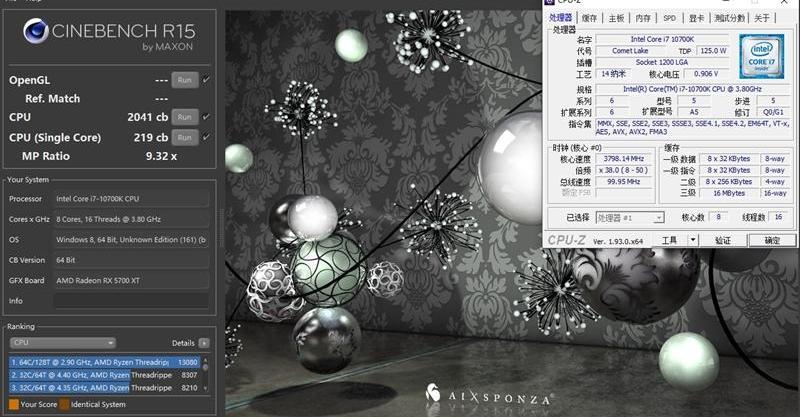
Task: Switch to SPD tab in CPU-Z
Action: click(669, 18)
